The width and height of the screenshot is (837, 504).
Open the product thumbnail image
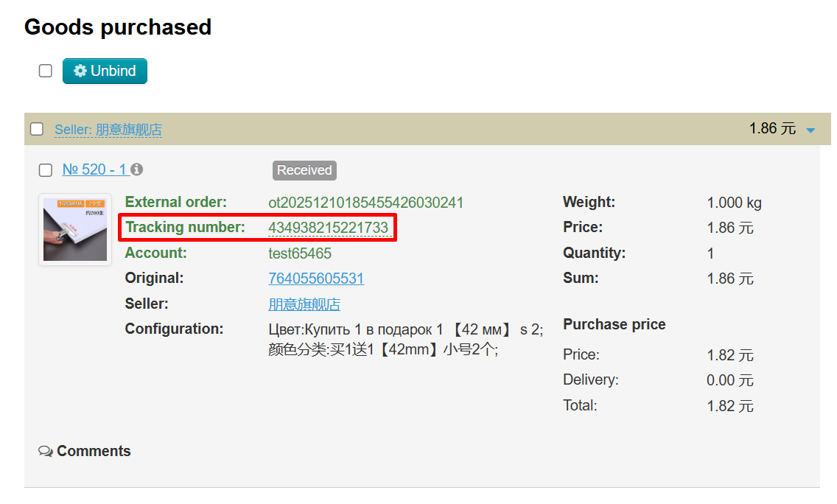pyautogui.click(x=75, y=229)
